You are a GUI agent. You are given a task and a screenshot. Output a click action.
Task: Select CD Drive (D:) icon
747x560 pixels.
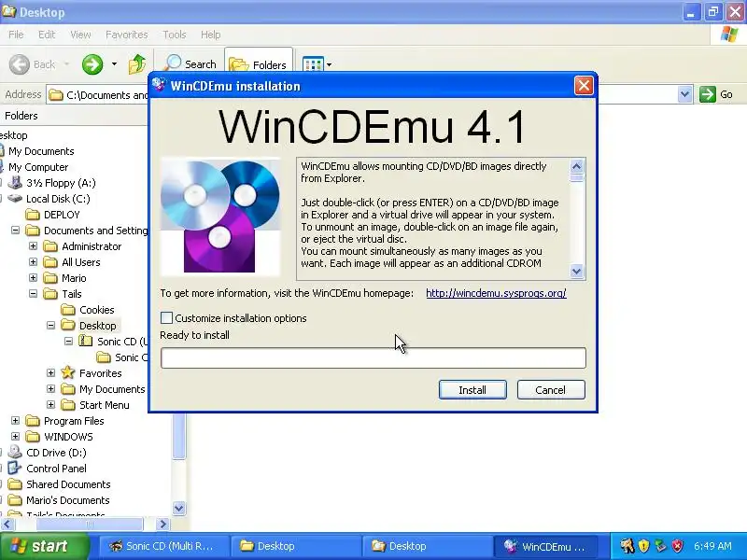[15, 452]
